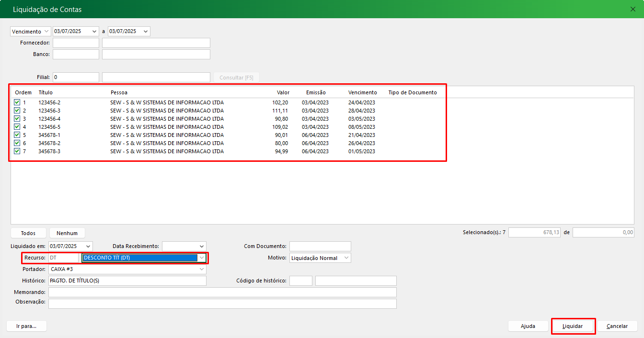
Task: Sort list by Valor column header
Action: coord(283,92)
